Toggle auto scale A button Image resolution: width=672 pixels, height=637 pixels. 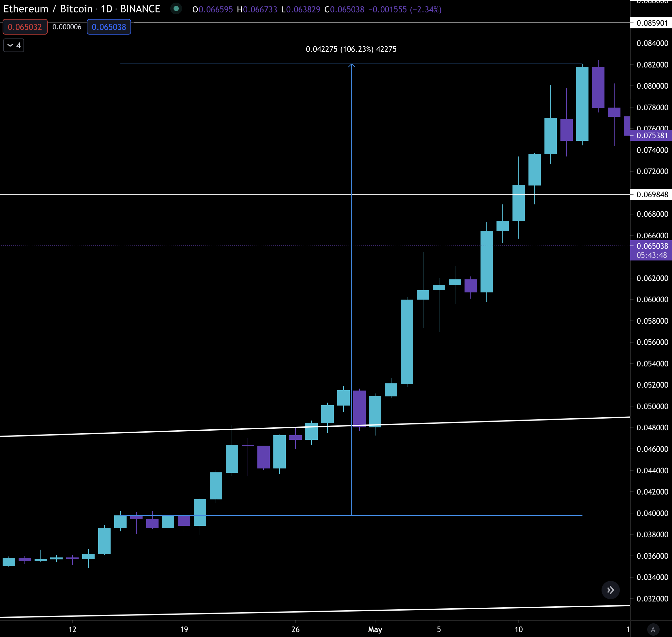[x=653, y=629]
